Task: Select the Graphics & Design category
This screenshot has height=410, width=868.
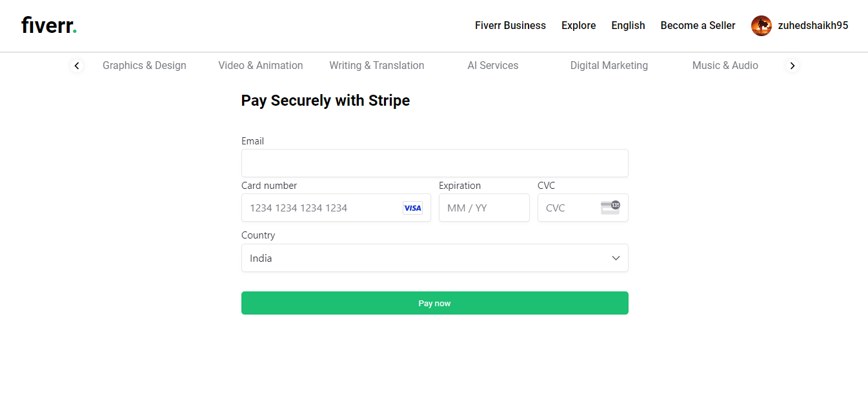Action: (x=145, y=65)
